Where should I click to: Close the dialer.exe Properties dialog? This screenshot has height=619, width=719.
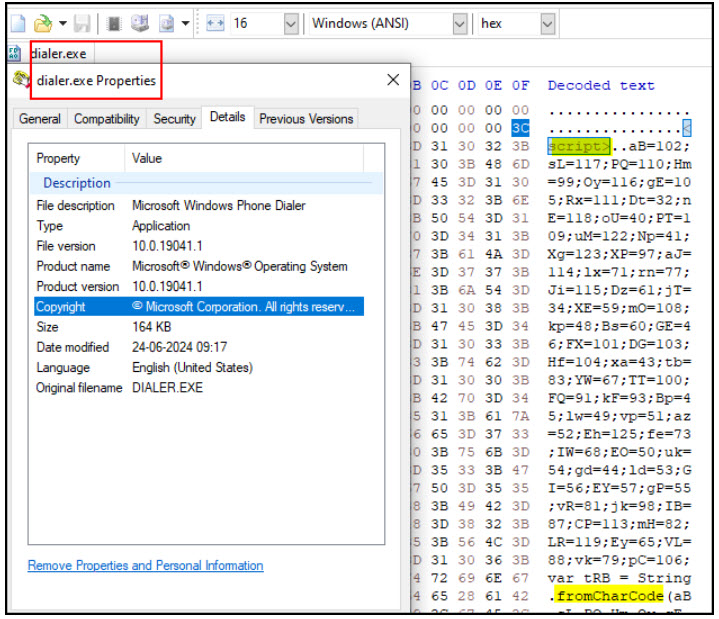pyautogui.click(x=393, y=80)
